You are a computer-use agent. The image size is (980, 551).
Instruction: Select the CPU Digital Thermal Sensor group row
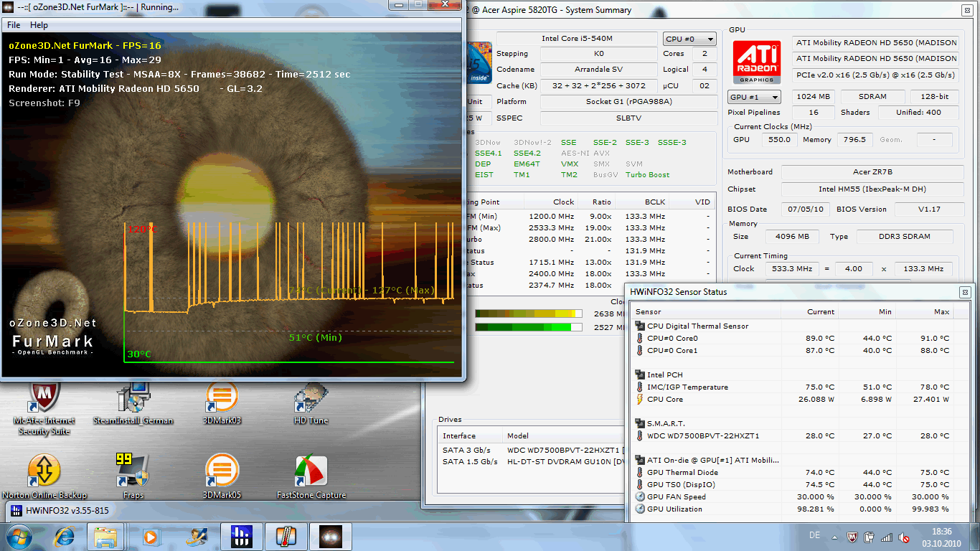[793, 326]
